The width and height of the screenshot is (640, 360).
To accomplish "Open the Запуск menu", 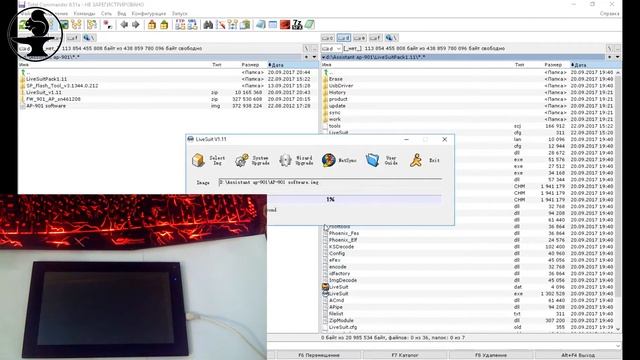I will click(x=179, y=13).
